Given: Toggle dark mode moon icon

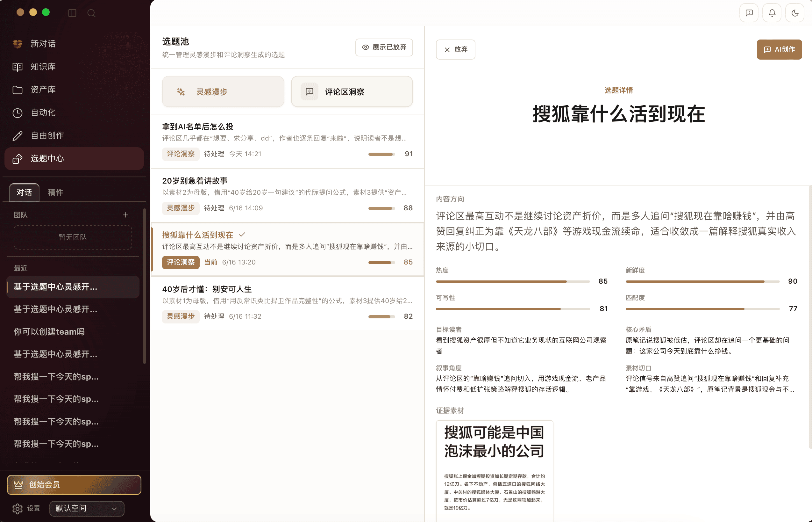Looking at the screenshot, I should tap(795, 13).
